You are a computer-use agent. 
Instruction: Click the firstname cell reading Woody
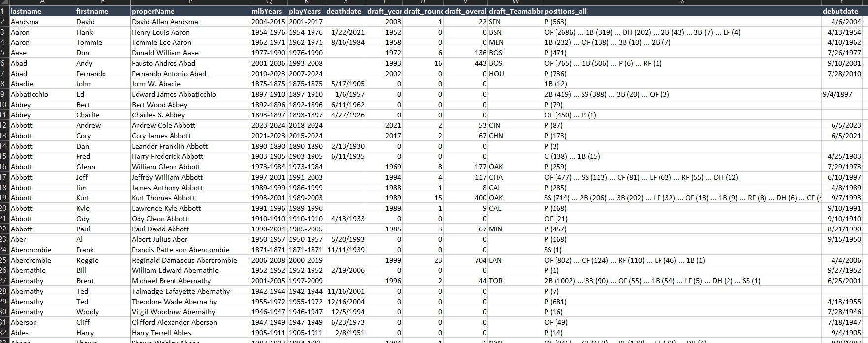(102, 312)
